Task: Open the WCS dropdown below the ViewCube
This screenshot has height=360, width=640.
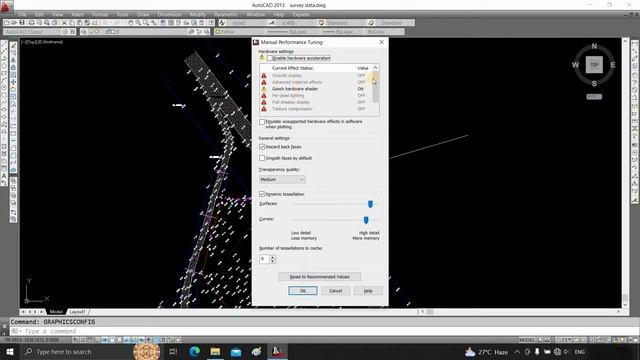Action: [594, 97]
